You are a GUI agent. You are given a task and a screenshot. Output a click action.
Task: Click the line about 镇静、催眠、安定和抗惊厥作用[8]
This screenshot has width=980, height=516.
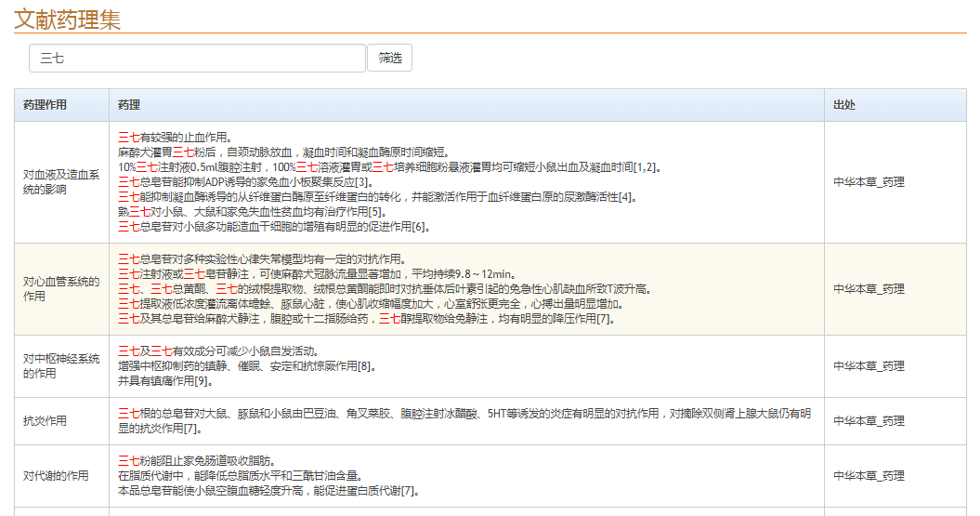click(247, 366)
